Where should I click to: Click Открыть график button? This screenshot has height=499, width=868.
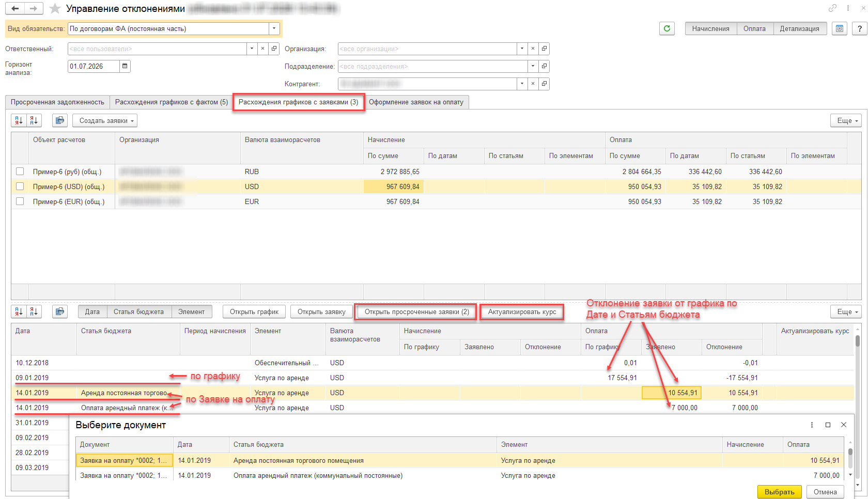tap(254, 311)
